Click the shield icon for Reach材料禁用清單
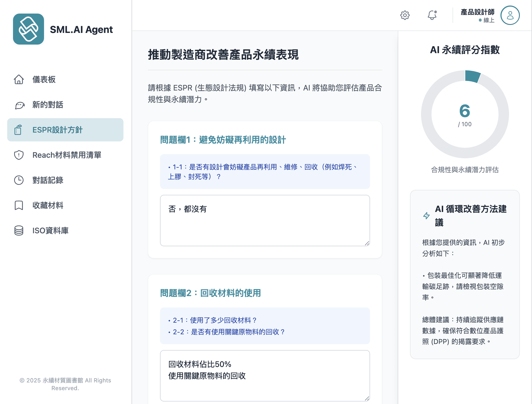This screenshot has height=404, width=532. [19, 155]
